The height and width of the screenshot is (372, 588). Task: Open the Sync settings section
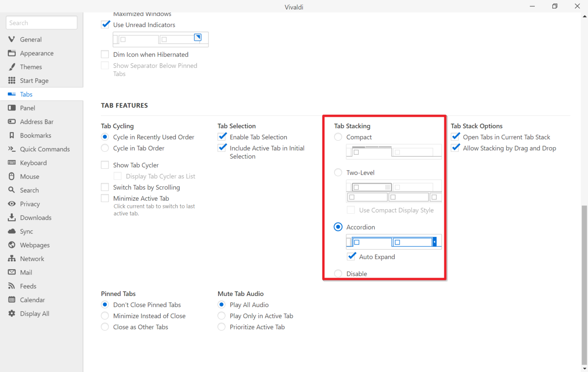tap(26, 231)
